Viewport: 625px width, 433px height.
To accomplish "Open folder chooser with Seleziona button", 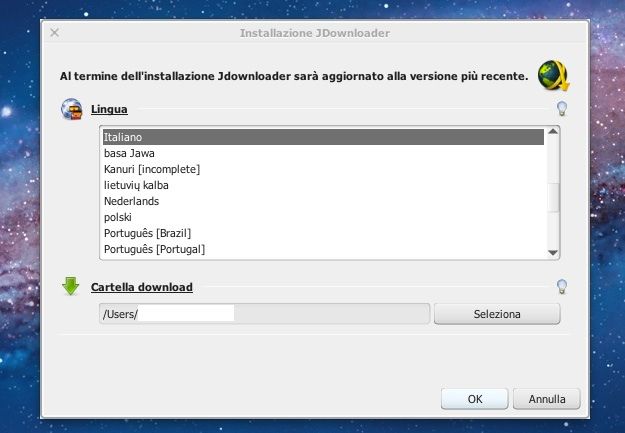I will click(497, 314).
